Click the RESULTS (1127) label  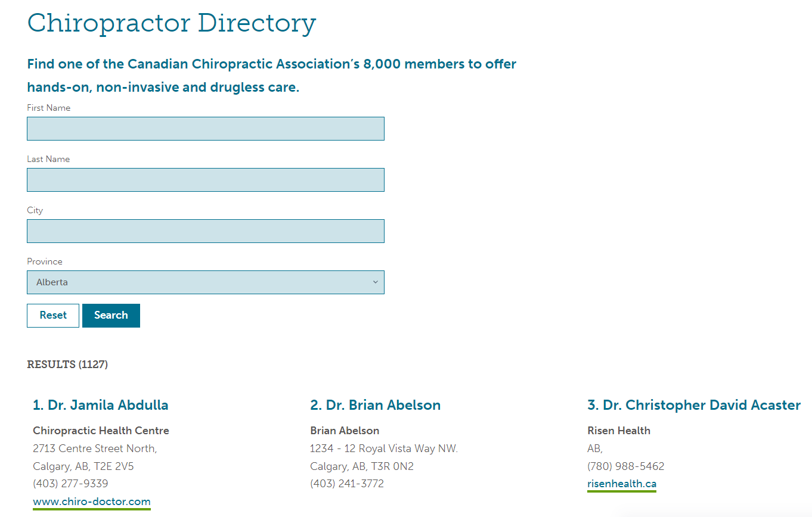pyautogui.click(x=67, y=364)
